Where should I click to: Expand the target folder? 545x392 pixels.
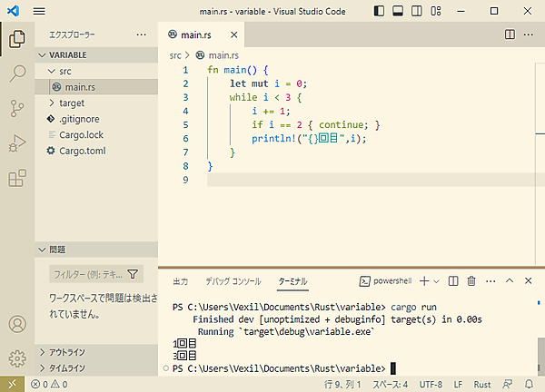pos(72,103)
